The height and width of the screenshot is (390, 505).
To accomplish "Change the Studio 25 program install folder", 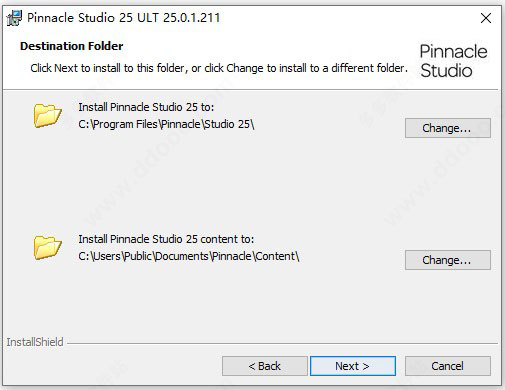I will pos(448,128).
